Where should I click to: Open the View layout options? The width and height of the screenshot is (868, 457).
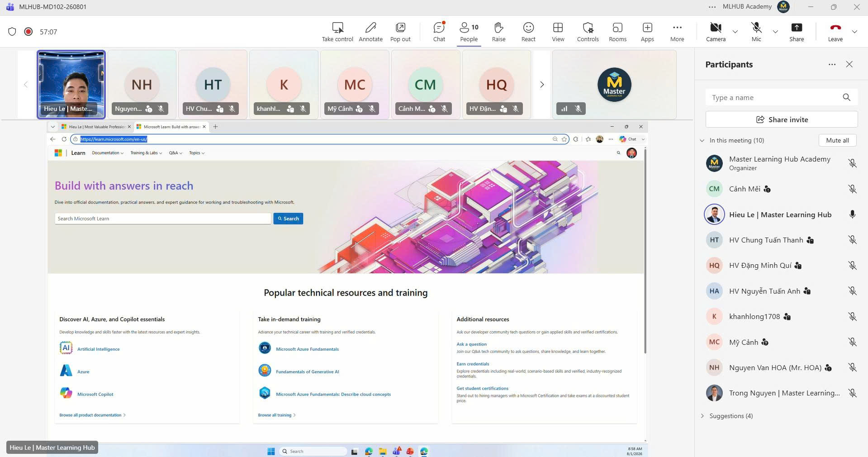[x=558, y=32]
